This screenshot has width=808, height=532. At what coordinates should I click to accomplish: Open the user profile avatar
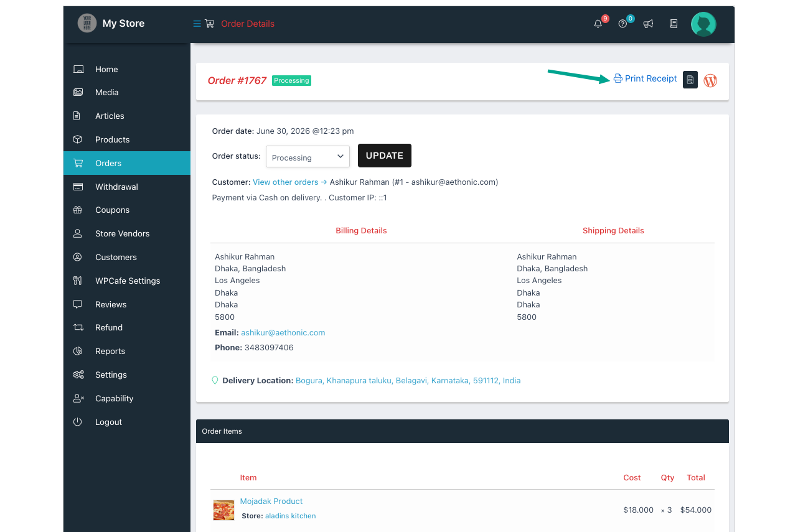(703, 24)
